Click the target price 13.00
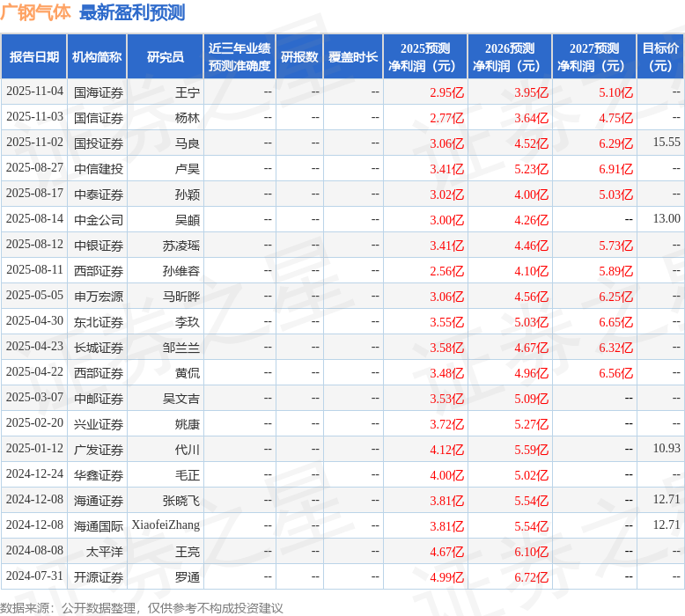Viewport: 685px width, 616px height. point(667,219)
